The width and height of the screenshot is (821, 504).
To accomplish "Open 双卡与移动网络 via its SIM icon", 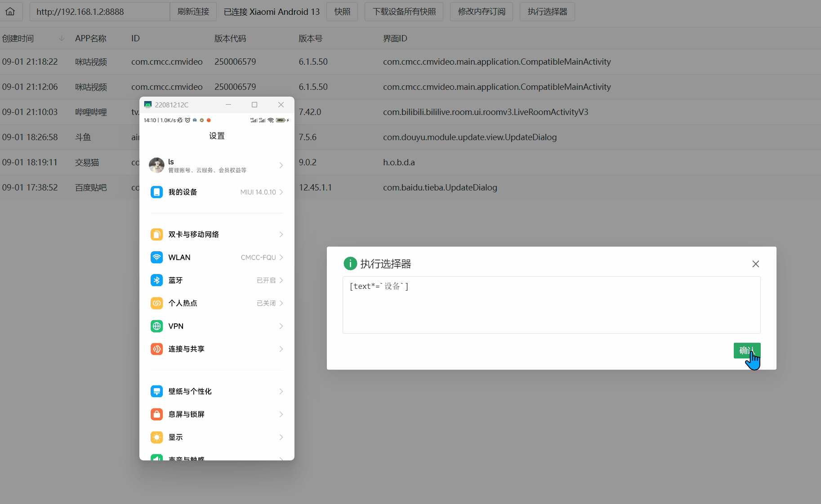I will point(156,234).
